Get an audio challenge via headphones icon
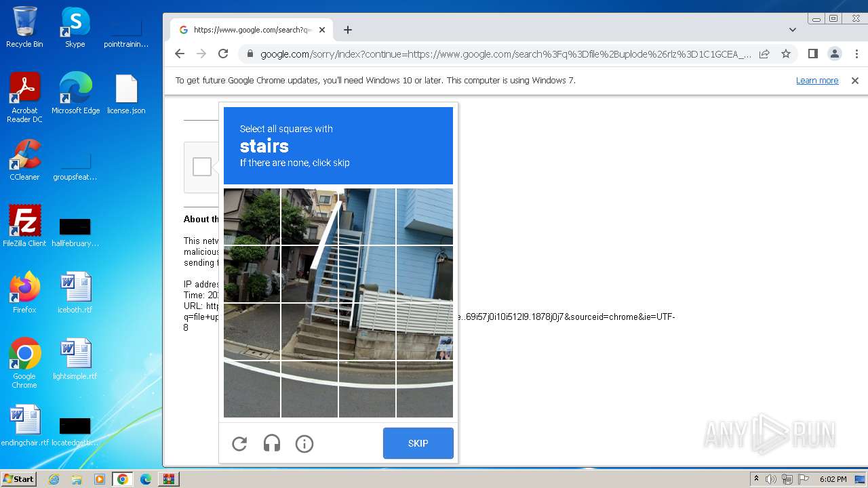The width and height of the screenshot is (868, 488). coord(272,444)
